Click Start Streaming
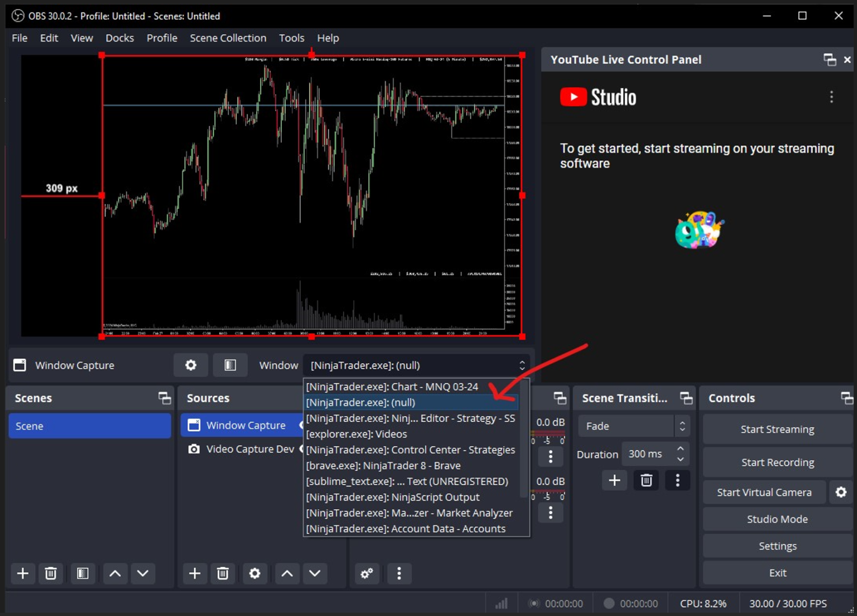Screen dimensions: 857x616 click(777, 429)
